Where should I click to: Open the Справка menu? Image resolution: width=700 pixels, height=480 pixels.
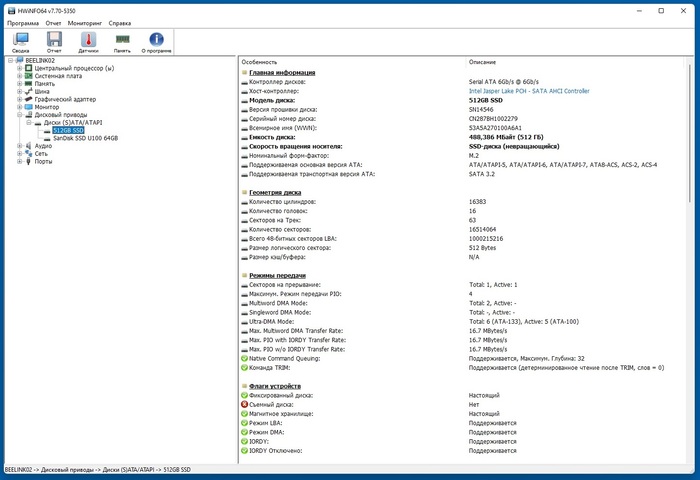coord(119,21)
